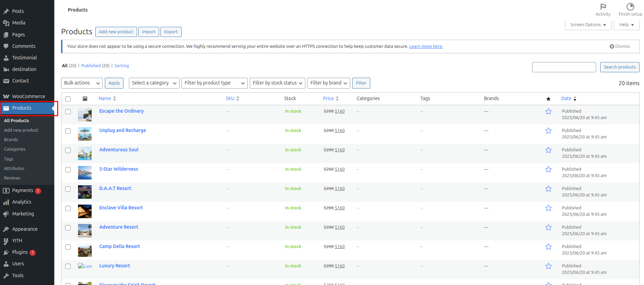Click the image column header icon

85,99
